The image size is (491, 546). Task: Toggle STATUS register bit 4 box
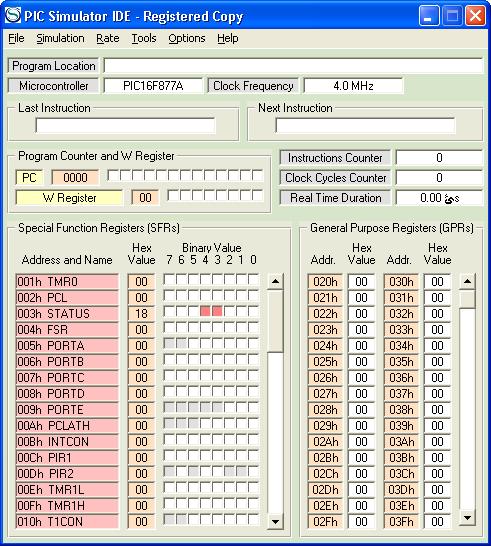click(205, 311)
